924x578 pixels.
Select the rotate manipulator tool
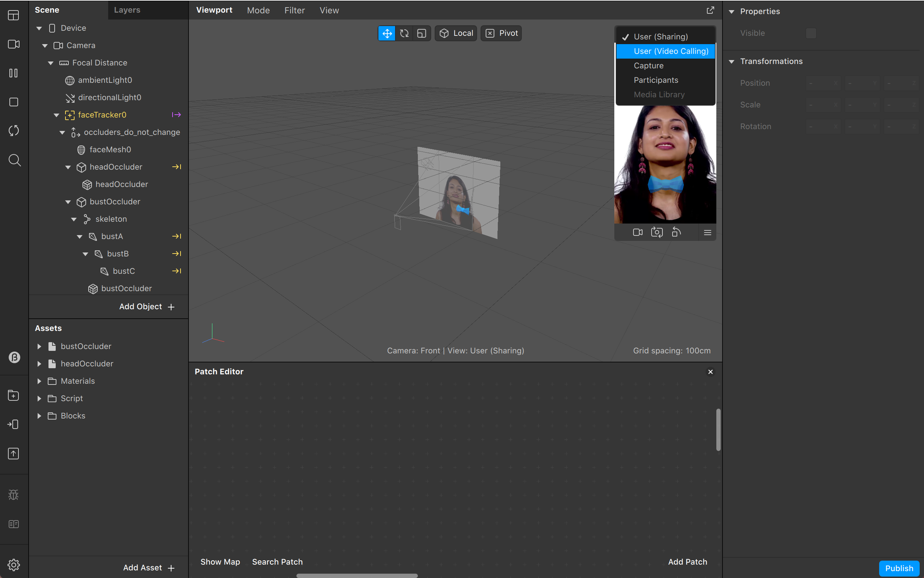coord(404,33)
